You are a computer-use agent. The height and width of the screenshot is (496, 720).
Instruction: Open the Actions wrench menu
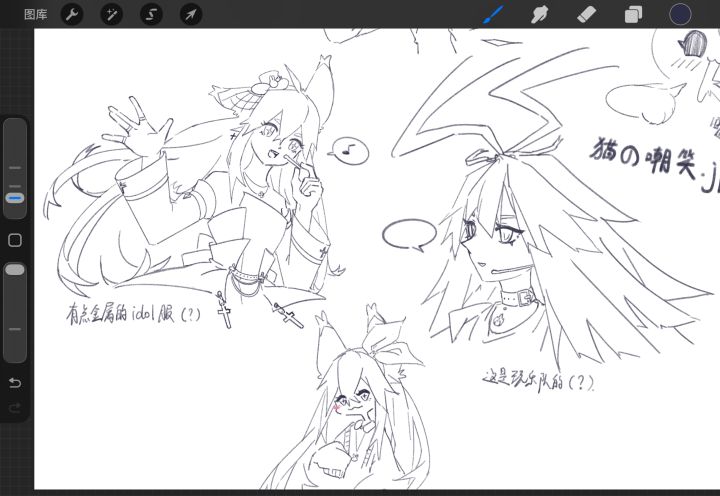click(72, 15)
